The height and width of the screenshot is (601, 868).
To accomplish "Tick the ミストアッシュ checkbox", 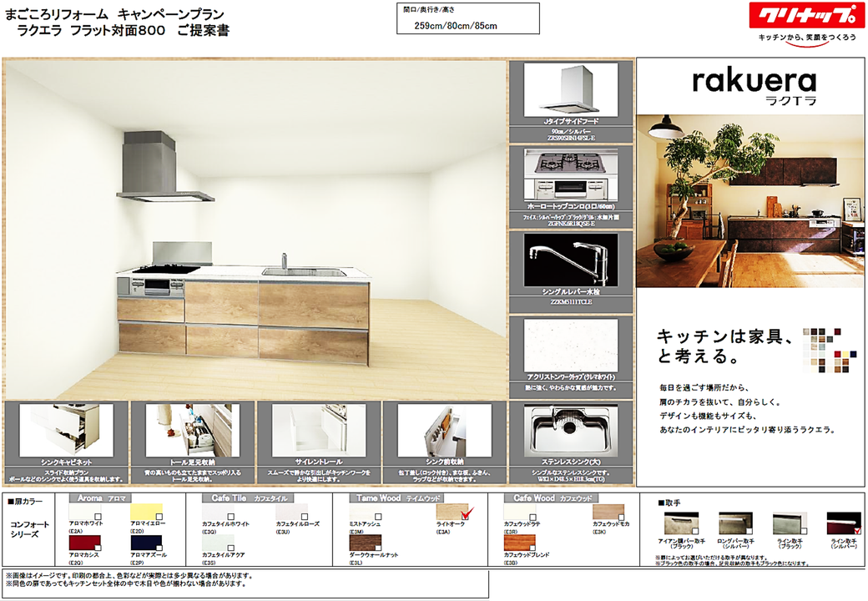I will click(379, 517).
